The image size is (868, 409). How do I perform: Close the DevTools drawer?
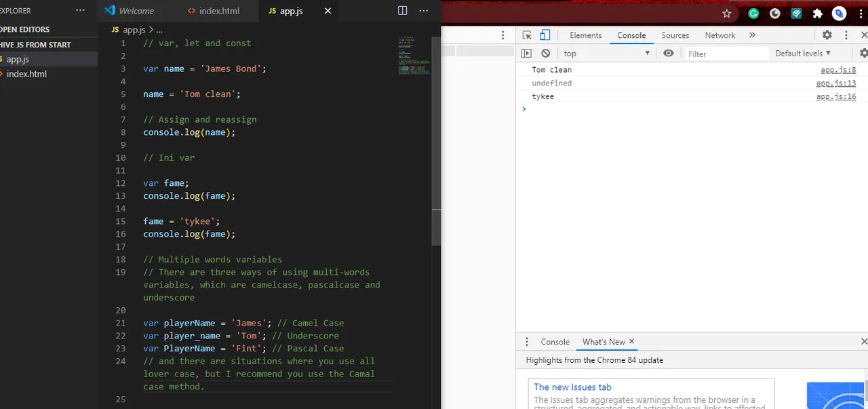tap(864, 342)
